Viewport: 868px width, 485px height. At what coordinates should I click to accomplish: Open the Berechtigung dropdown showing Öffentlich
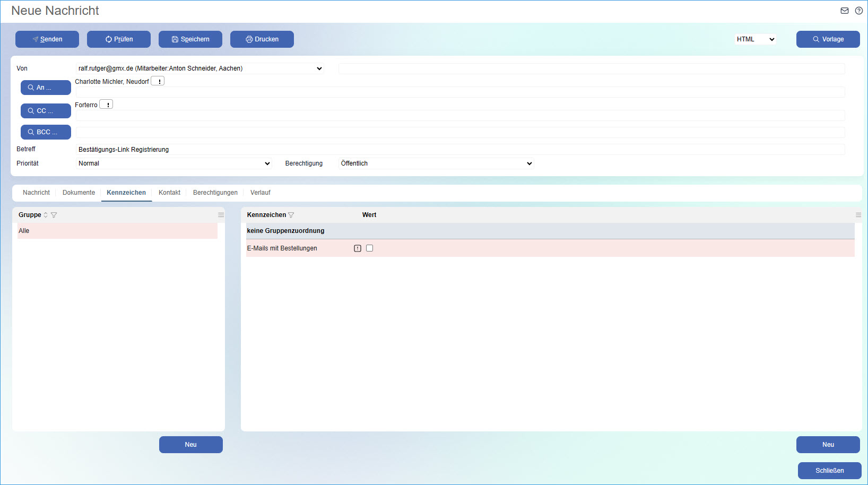coord(436,163)
